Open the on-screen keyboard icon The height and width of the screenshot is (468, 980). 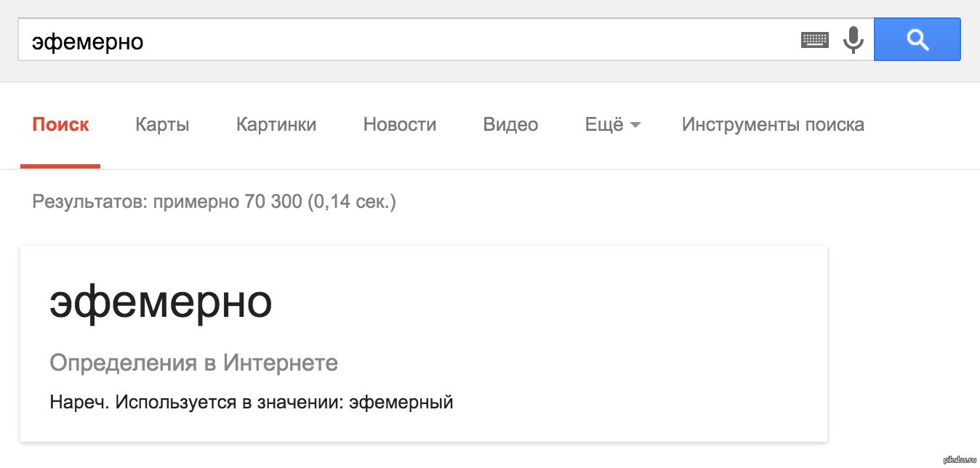point(815,40)
